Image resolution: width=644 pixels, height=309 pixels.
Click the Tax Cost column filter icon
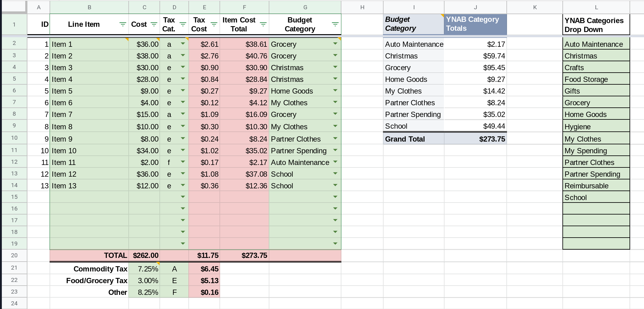[214, 24]
